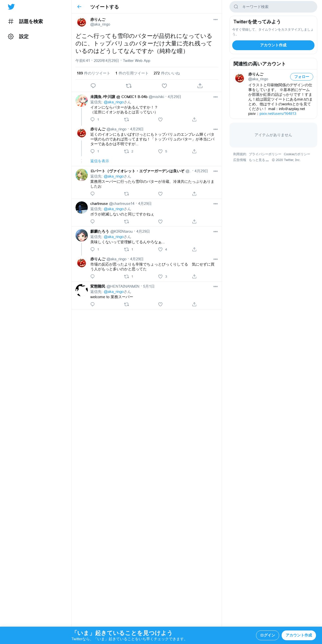The image size is (322, 644).
Task: Reply to the main tweet by 赤りんご
Action: [93, 86]
